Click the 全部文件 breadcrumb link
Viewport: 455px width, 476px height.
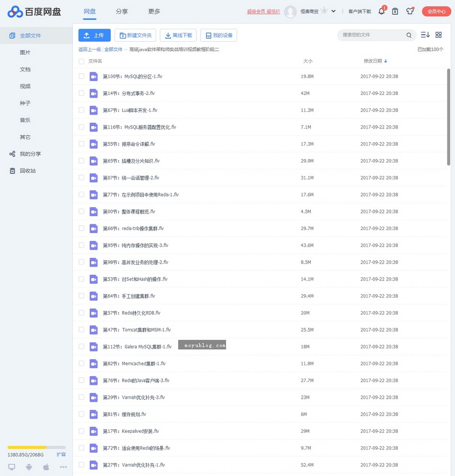pos(114,49)
